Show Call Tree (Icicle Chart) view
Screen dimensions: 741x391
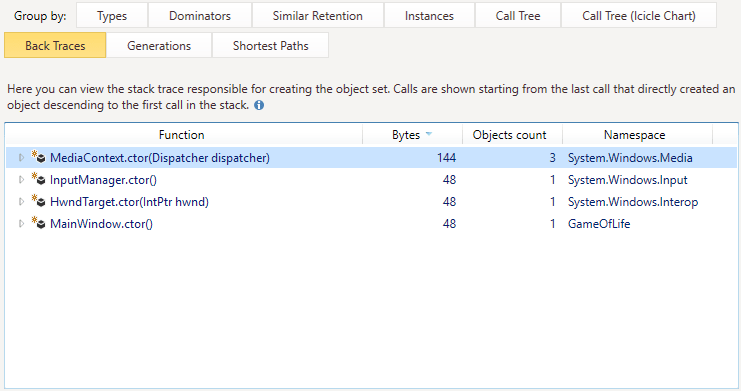pyautogui.click(x=639, y=16)
